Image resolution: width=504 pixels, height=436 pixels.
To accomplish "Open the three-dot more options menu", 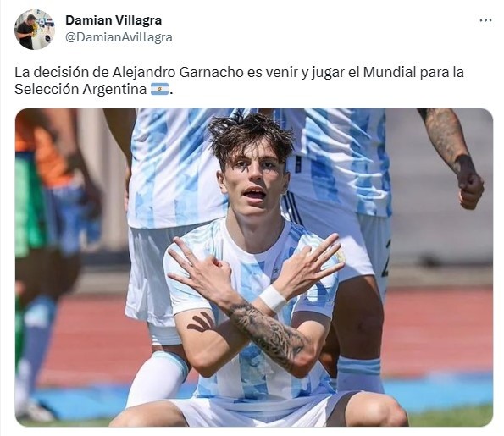I will point(485,20).
